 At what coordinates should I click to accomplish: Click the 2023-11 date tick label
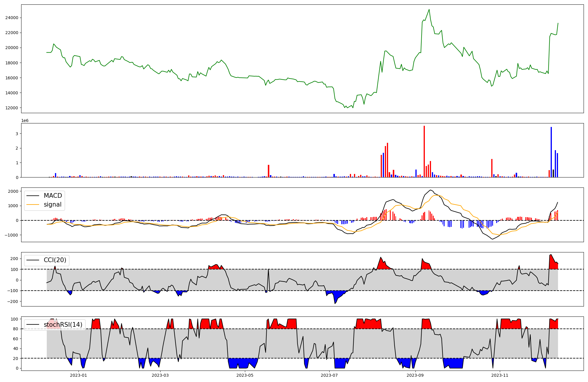click(x=500, y=375)
